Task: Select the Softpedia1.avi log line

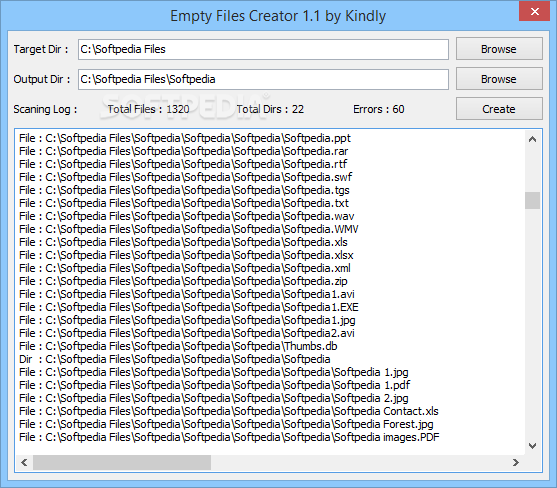Action: click(x=186, y=294)
